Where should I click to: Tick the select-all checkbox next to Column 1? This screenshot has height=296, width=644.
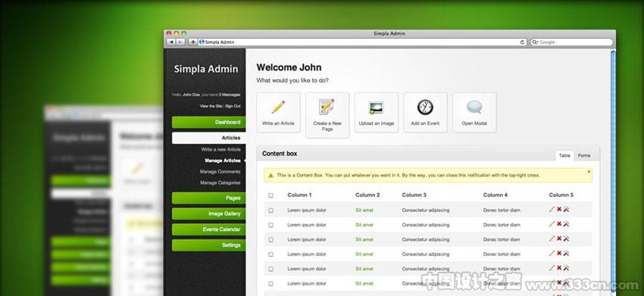(x=270, y=195)
